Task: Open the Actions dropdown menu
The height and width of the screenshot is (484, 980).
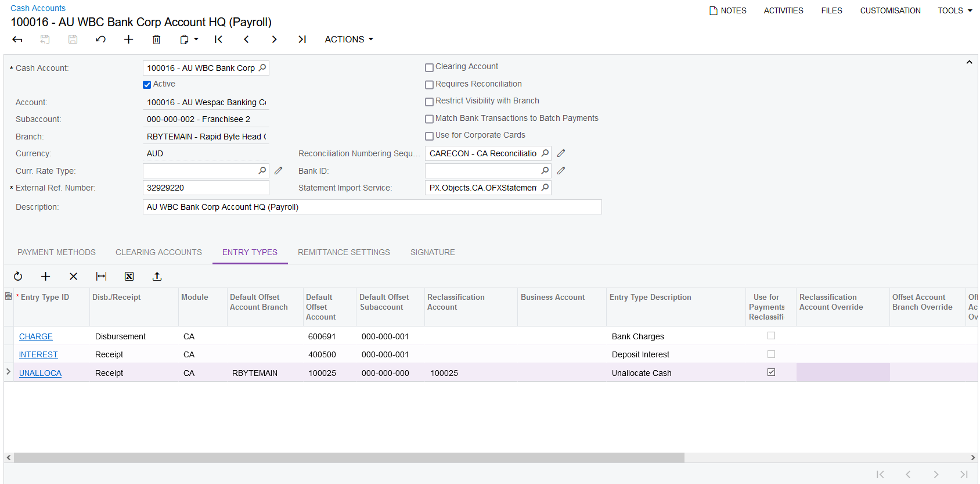Action: [x=349, y=40]
